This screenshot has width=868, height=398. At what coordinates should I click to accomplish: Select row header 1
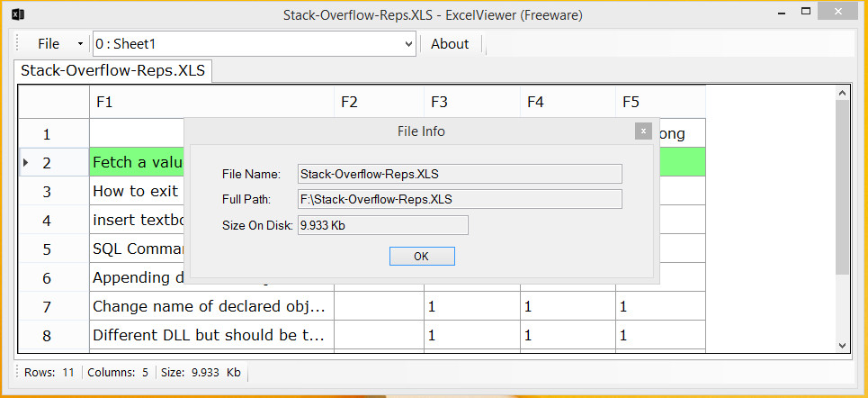(x=54, y=133)
